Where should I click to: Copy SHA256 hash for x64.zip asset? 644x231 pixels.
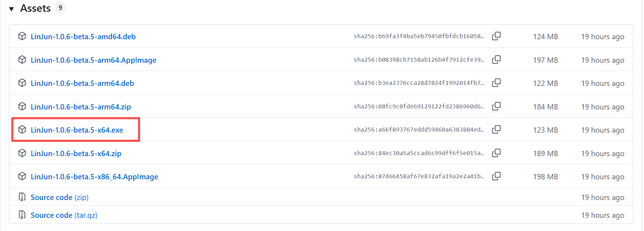(496, 153)
